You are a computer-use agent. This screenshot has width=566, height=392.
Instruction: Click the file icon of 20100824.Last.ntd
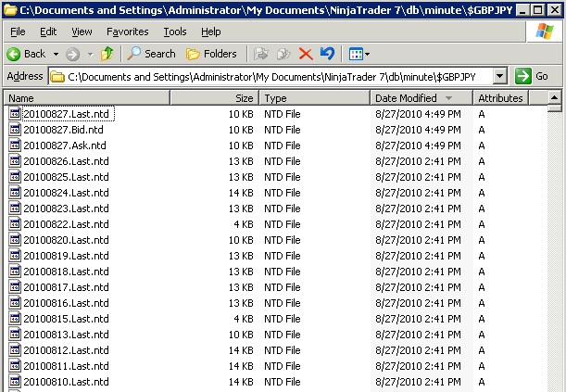pyautogui.click(x=15, y=193)
